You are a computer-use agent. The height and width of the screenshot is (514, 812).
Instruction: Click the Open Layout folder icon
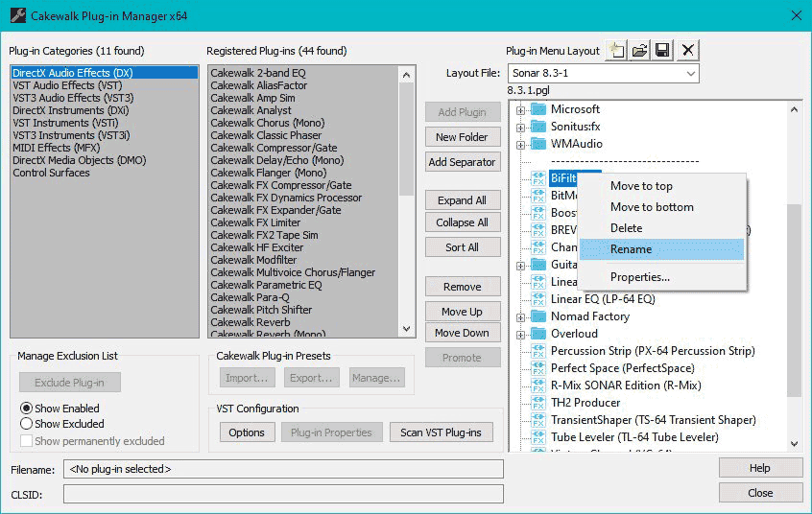640,51
